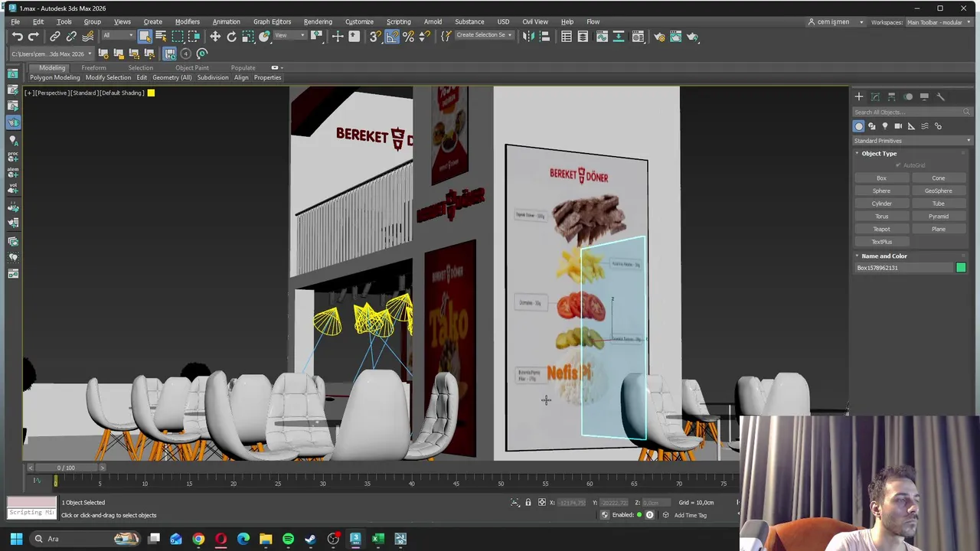Select the Helpers category icon
The height and width of the screenshot is (551, 980).
pos(911,126)
